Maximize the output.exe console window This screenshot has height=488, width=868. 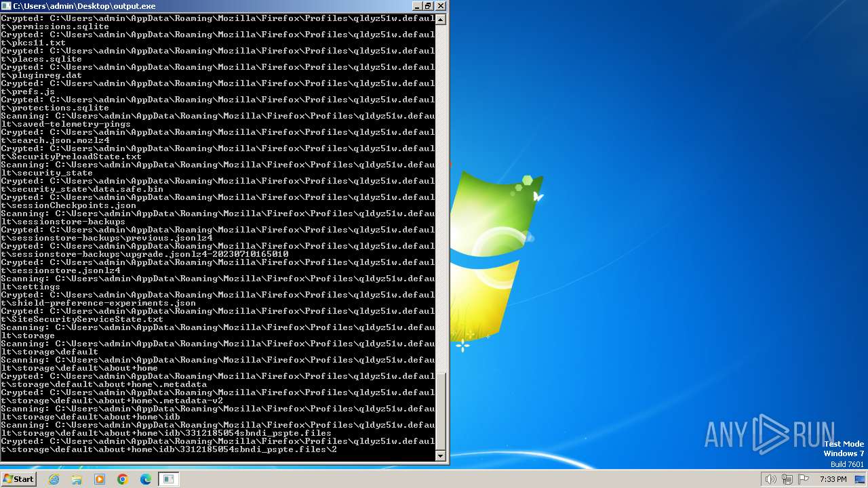[428, 5]
